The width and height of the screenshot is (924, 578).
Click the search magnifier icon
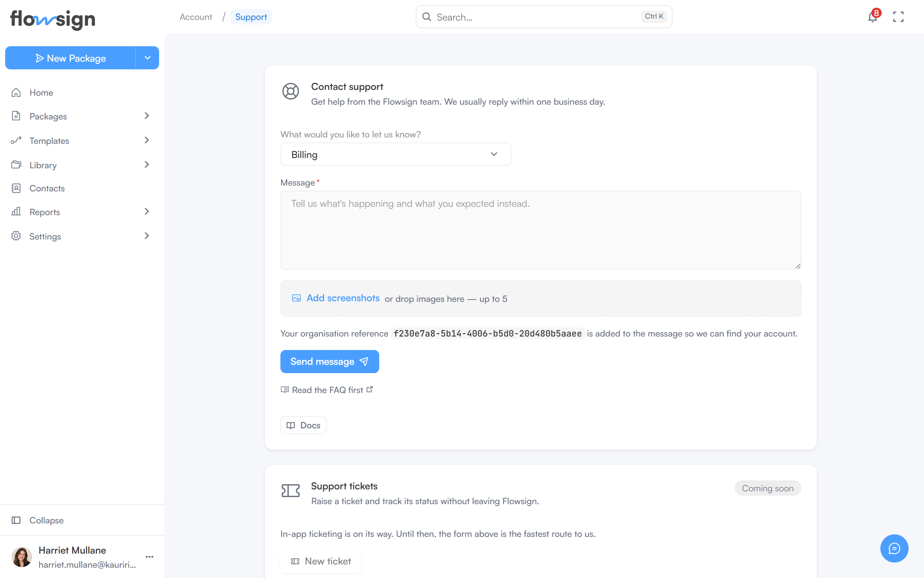pos(426,17)
